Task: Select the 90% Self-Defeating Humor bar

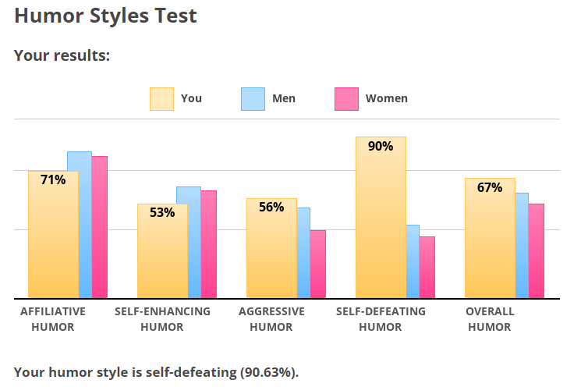Action: (x=381, y=218)
